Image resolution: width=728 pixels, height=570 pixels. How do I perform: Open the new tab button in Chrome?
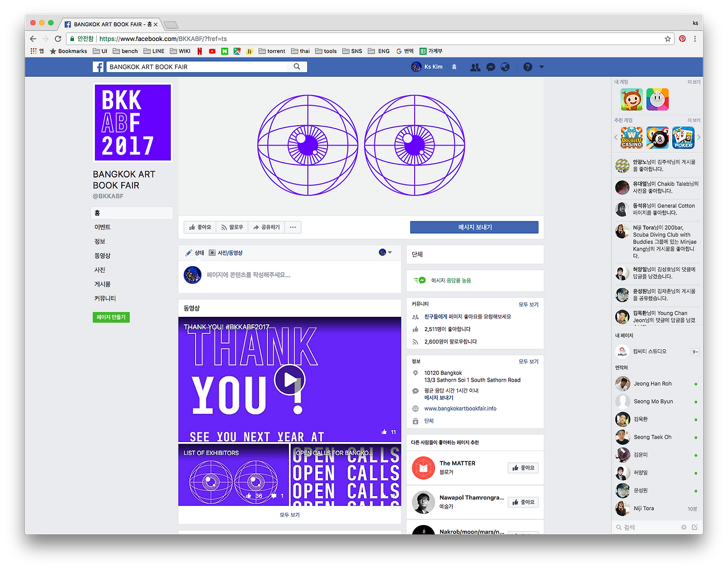point(171,24)
